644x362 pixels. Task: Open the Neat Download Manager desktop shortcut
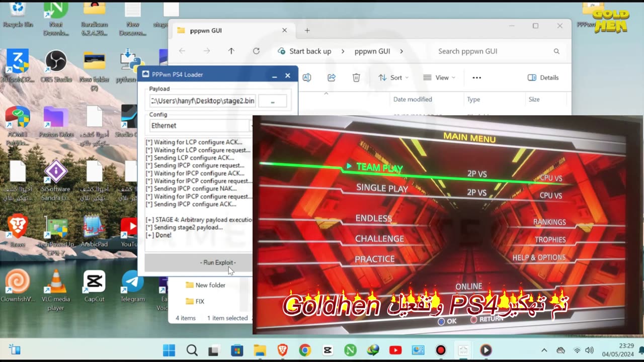(56, 19)
